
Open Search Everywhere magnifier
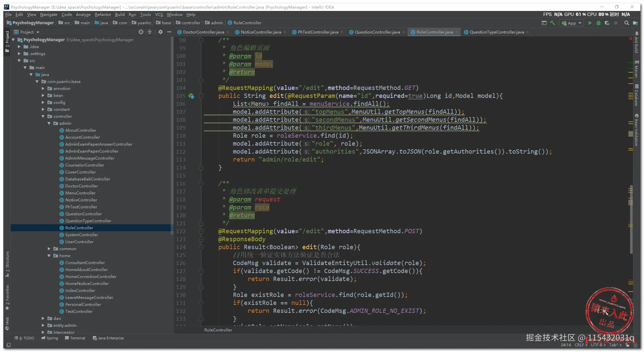tap(626, 23)
